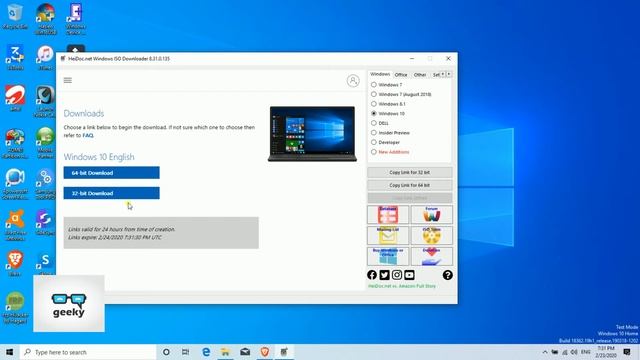Open HeiDoc.net vs. Amazon Full Story link
The width and height of the screenshot is (640, 360).
coord(402,286)
